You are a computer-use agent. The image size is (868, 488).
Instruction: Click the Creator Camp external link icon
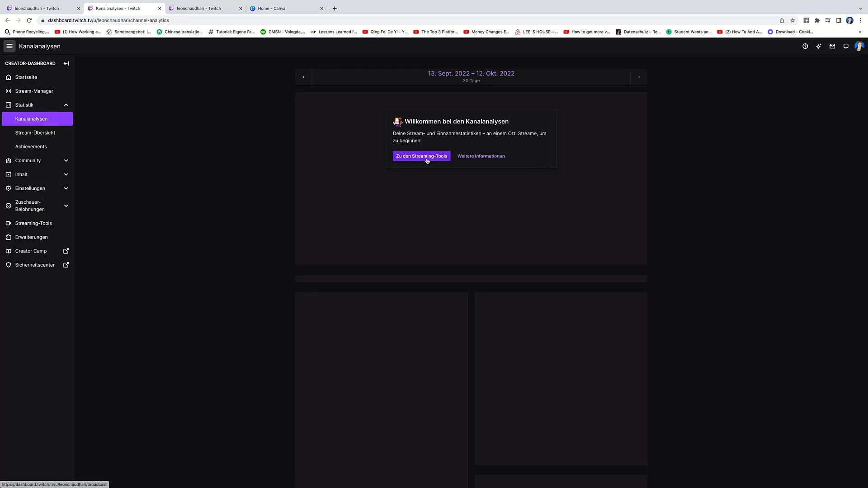click(66, 251)
